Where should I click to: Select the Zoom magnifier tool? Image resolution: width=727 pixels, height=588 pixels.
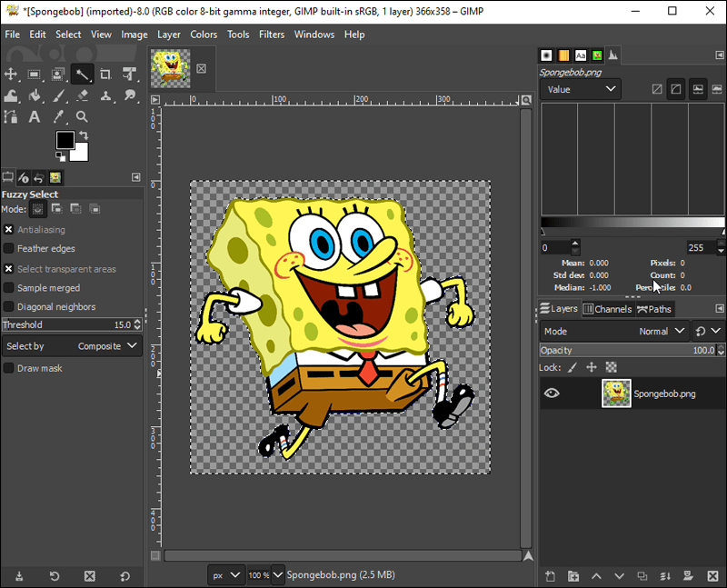click(82, 116)
